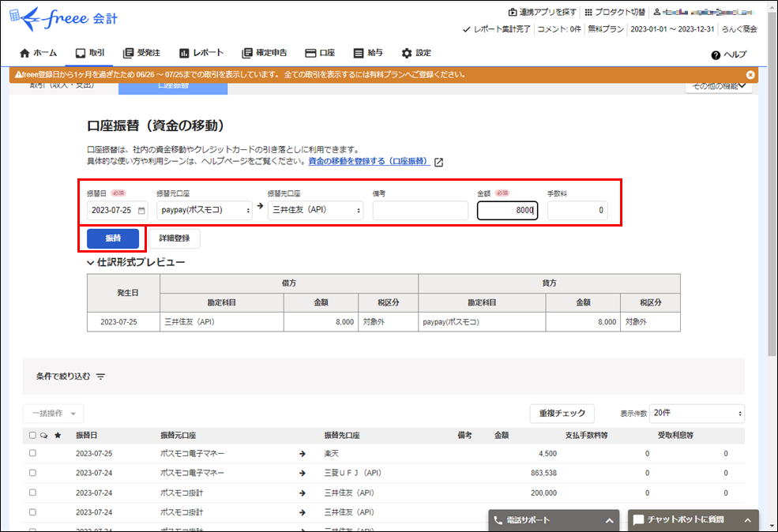Open 条件で絞り込む filter icon
The height and width of the screenshot is (532, 778).
tap(101, 377)
